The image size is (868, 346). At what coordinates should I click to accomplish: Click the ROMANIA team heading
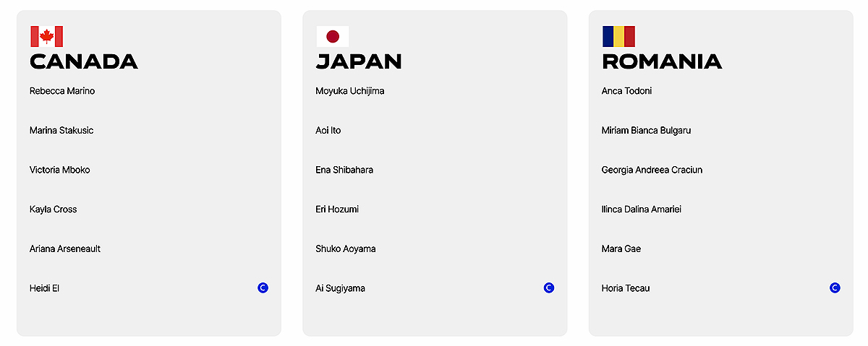(x=662, y=62)
